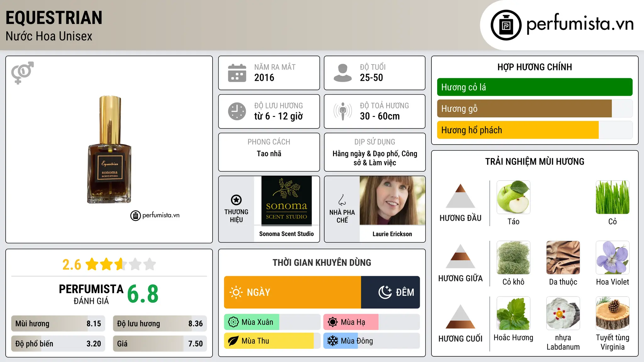
Task: Click the age range value 25-50
Action: tap(371, 78)
